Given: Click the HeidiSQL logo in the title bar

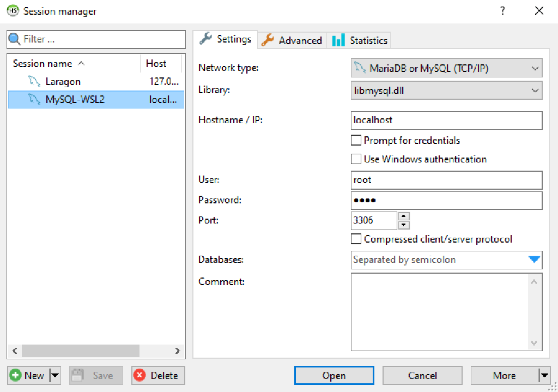Looking at the screenshot, I should [x=12, y=10].
